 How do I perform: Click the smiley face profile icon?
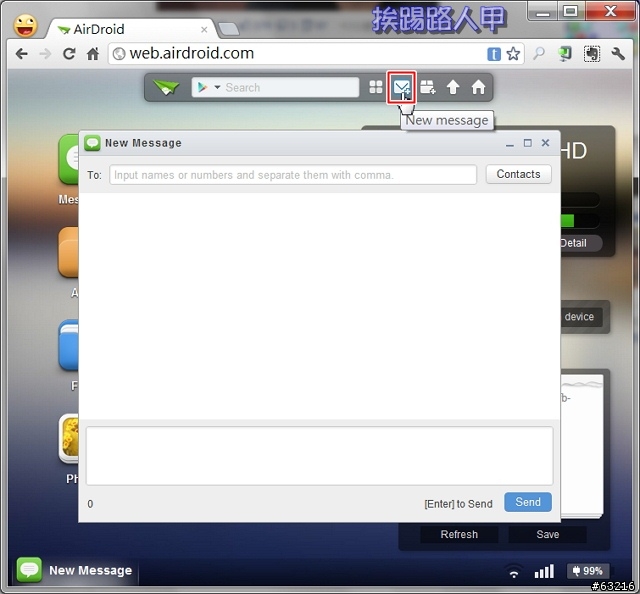point(25,25)
